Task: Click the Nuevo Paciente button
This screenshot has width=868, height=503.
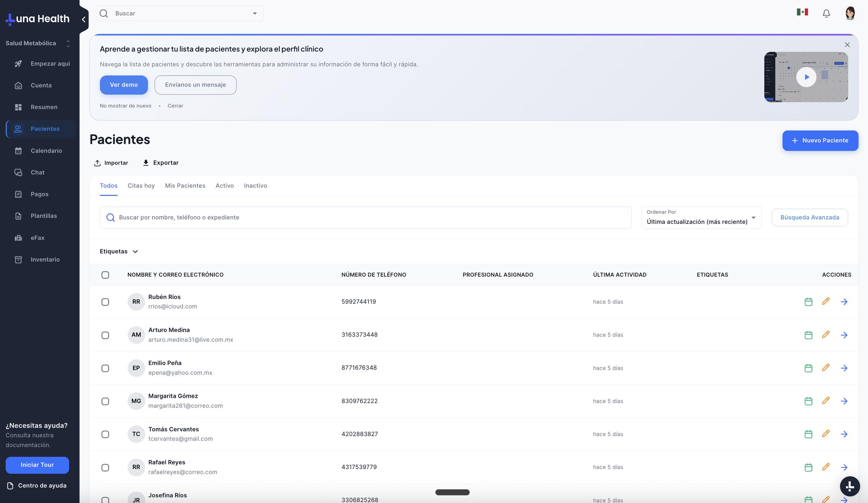Action: click(820, 140)
